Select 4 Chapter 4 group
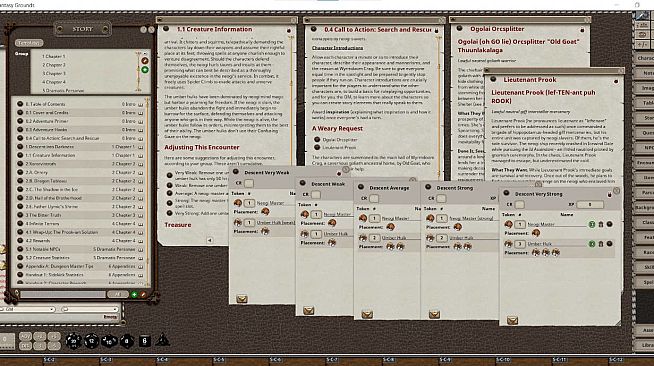 (53, 82)
